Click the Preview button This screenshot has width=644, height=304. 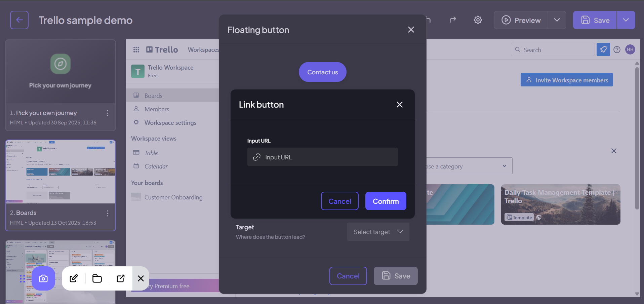pyautogui.click(x=521, y=20)
